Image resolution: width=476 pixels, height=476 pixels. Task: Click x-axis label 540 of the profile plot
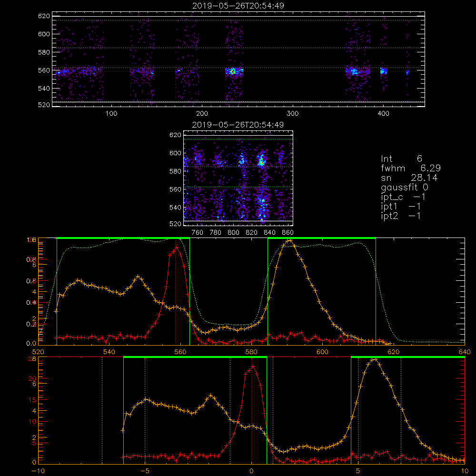click(109, 352)
